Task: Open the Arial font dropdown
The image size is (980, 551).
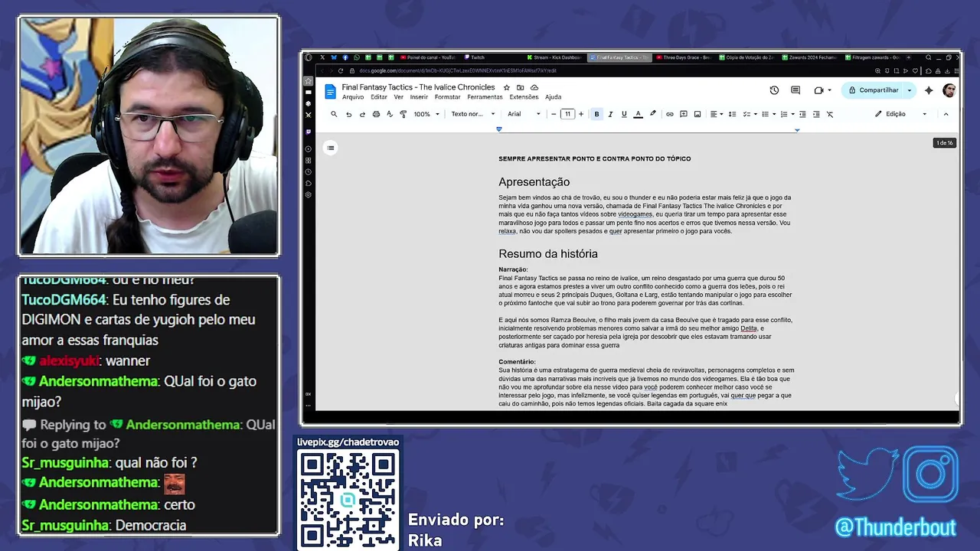Action: [524, 114]
